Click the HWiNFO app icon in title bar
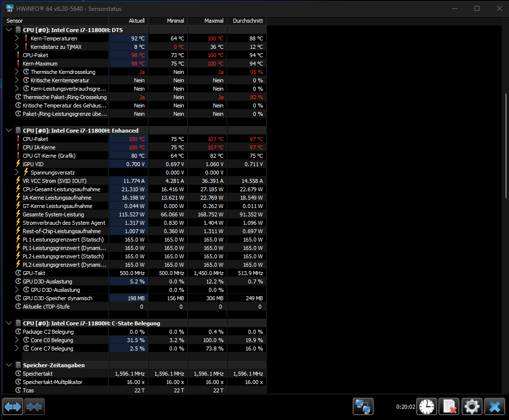Screen dimensions: 509x420 point(10,8)
